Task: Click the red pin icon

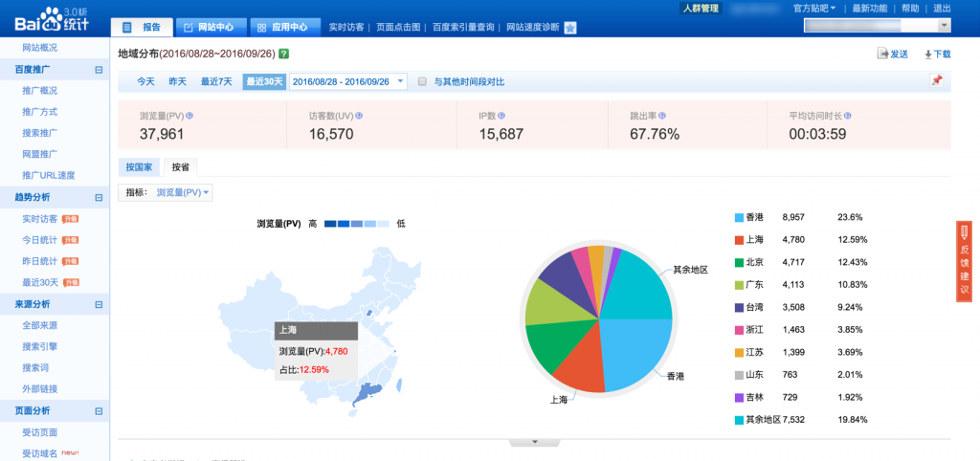Action: [936, 80]
